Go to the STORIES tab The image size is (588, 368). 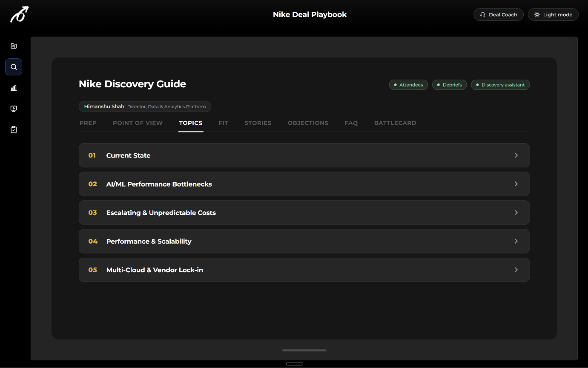click(x=258, y=123)
